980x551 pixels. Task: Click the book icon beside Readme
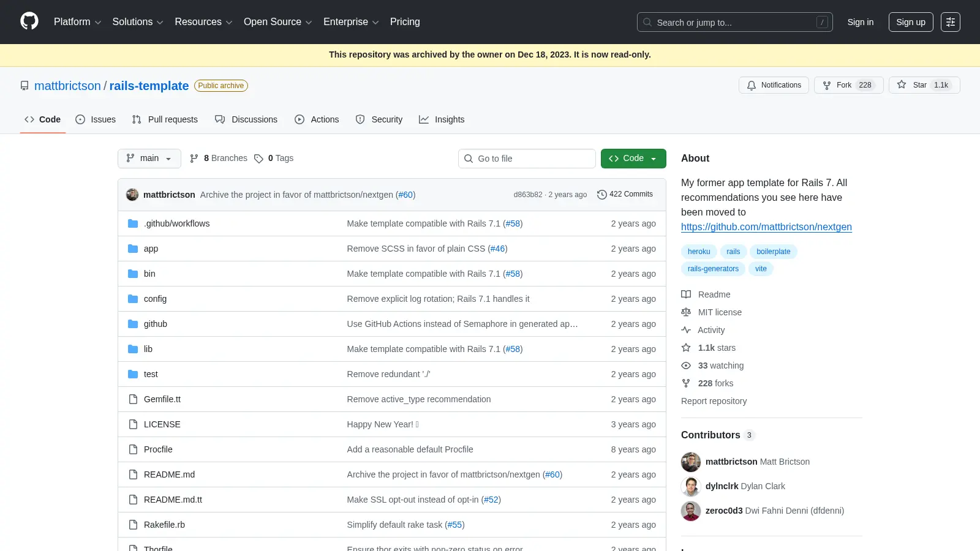[686, 294]
